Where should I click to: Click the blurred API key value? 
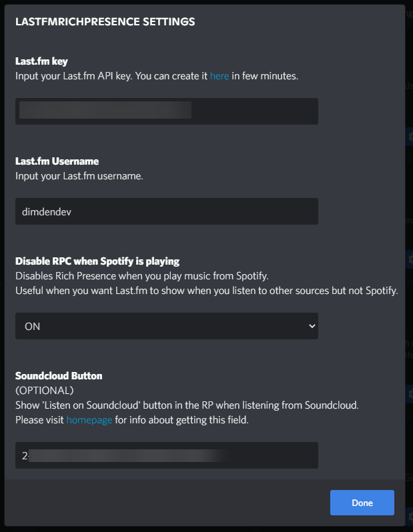(105, 111)
